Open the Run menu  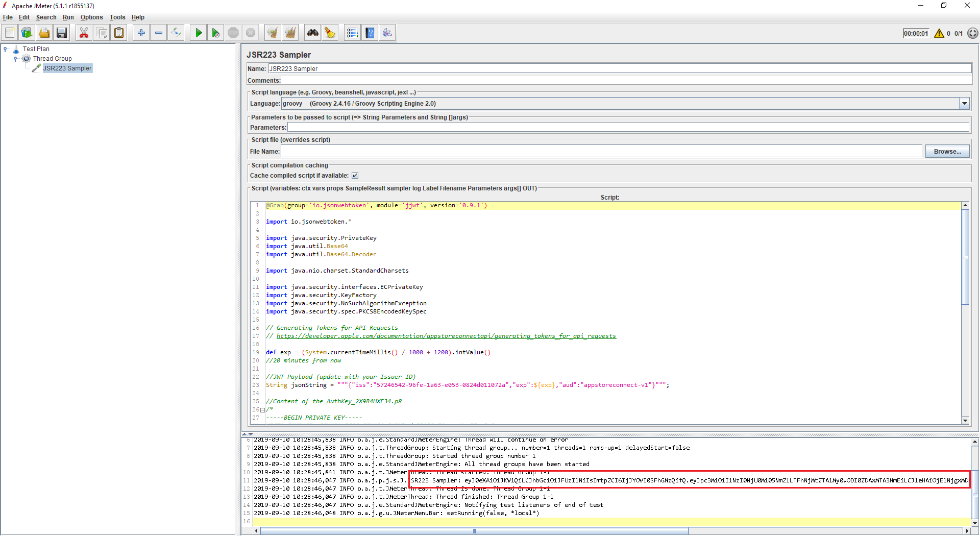[x=68, y=17]
